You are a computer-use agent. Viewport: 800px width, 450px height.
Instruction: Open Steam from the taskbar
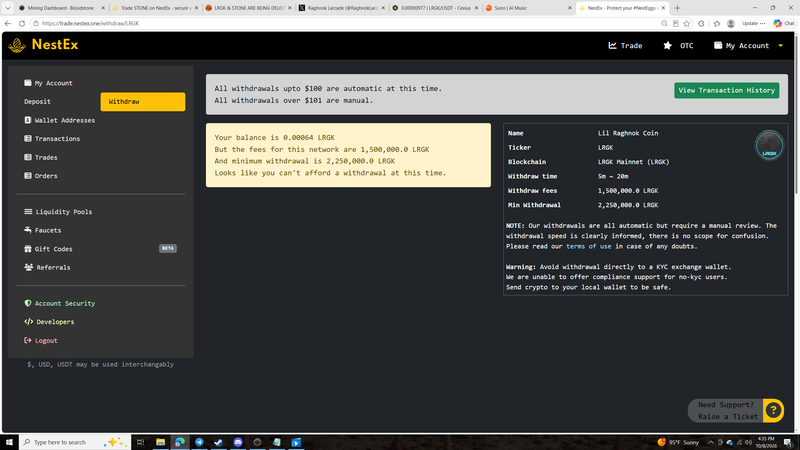pyautogui.click(x=218, y=442)
